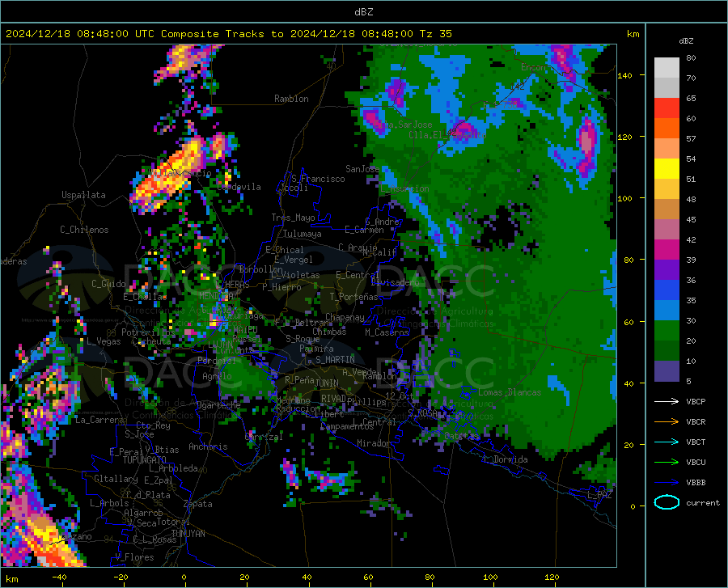Screen dimensions: 728x588
Task: Click the 'km' label at the bottom left
Action: tap(11, 579)
